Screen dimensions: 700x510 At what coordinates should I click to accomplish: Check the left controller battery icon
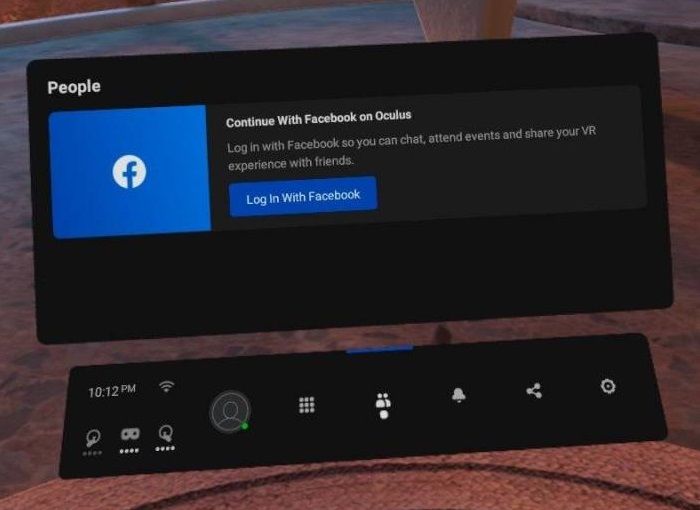click(x=93, y=437)
